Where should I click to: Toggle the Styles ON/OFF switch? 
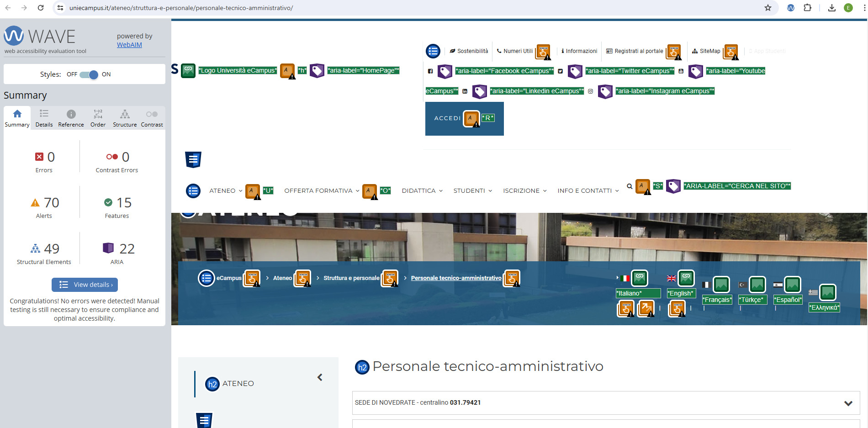[x=89, y=74]
